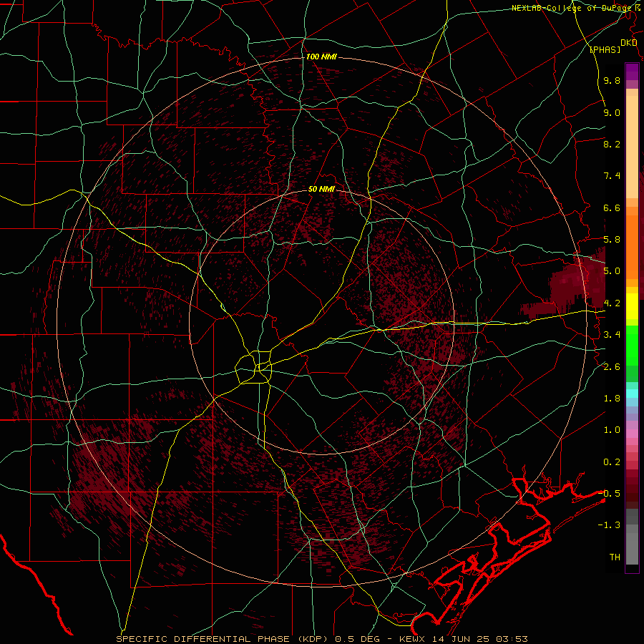Click the 5.8 scale value

click(612, 240)
